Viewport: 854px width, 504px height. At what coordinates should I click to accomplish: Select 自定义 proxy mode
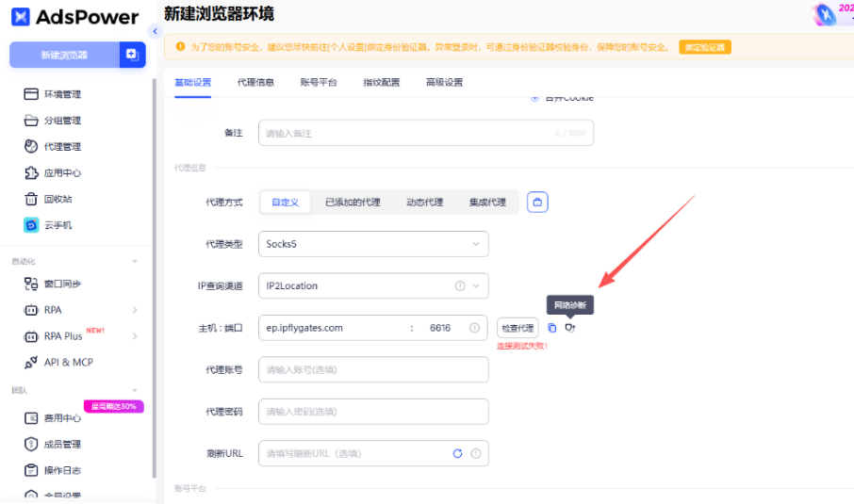(286, 203)
